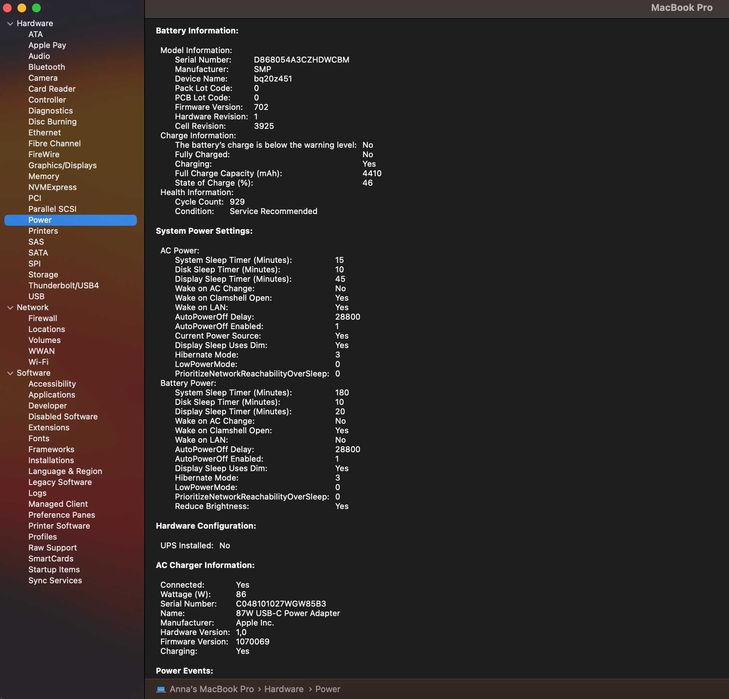Select Sync Services in the sidebar
The height and width of the screenshot is (699, 729).
tap(55, 581)
